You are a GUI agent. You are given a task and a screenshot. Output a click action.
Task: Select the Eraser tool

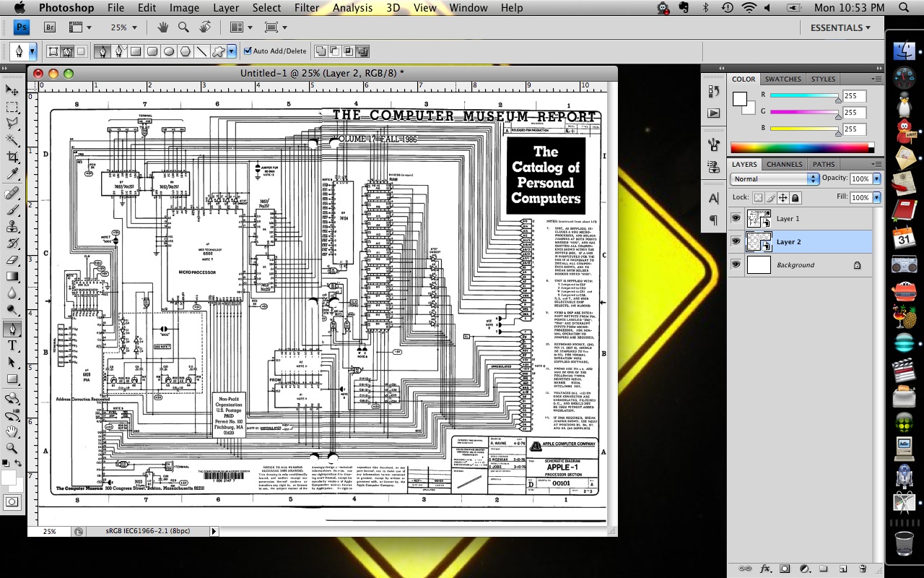pyautogui.click(x=12, y=259)
